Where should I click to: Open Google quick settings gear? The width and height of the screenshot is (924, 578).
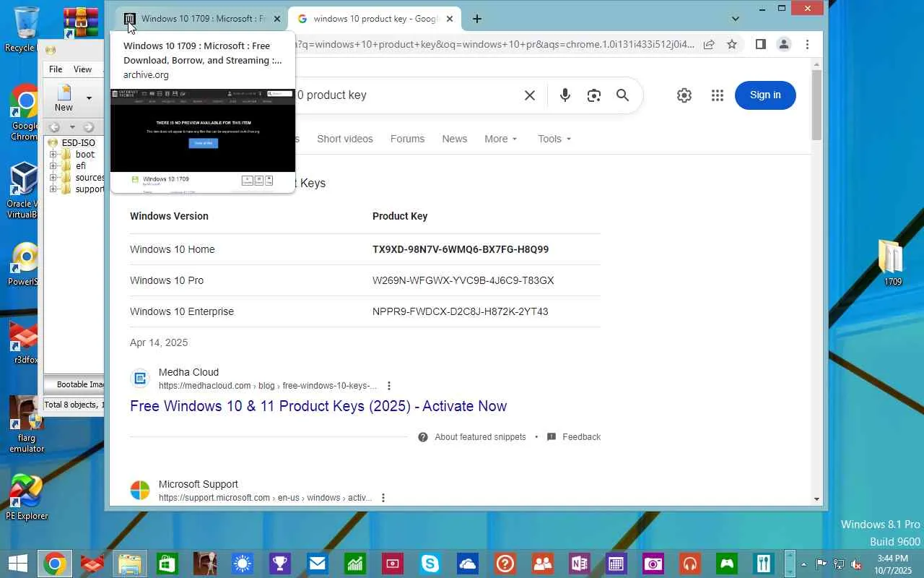[x=684, y=95]
